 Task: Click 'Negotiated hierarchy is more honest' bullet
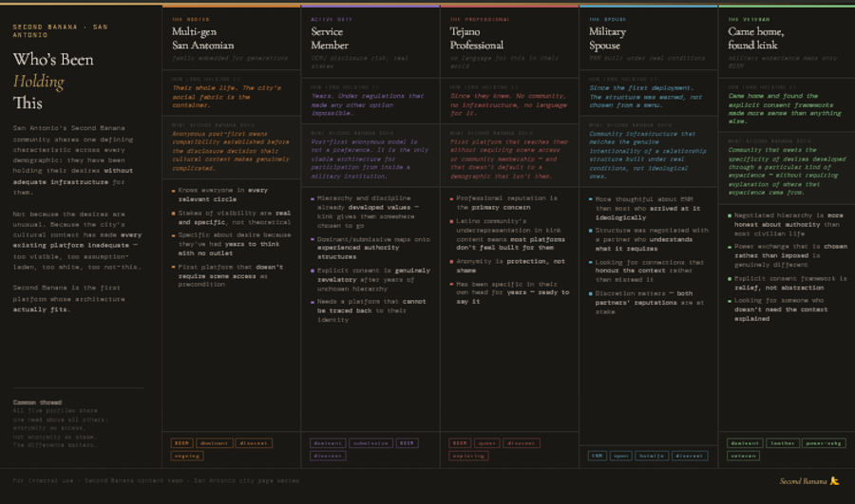tap(786, 225)
